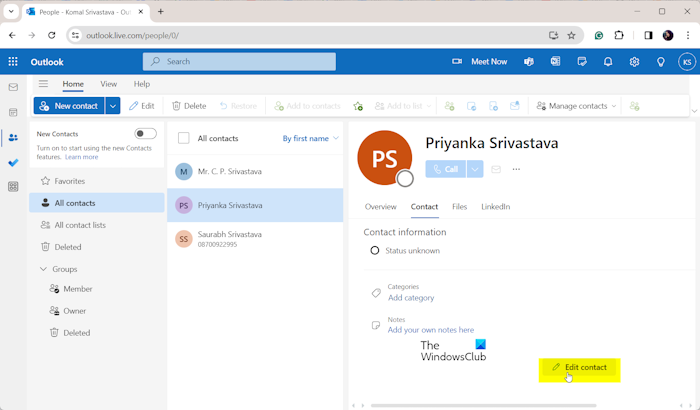Click the send email envelope icon under contact name

click(x=496, y=169)
